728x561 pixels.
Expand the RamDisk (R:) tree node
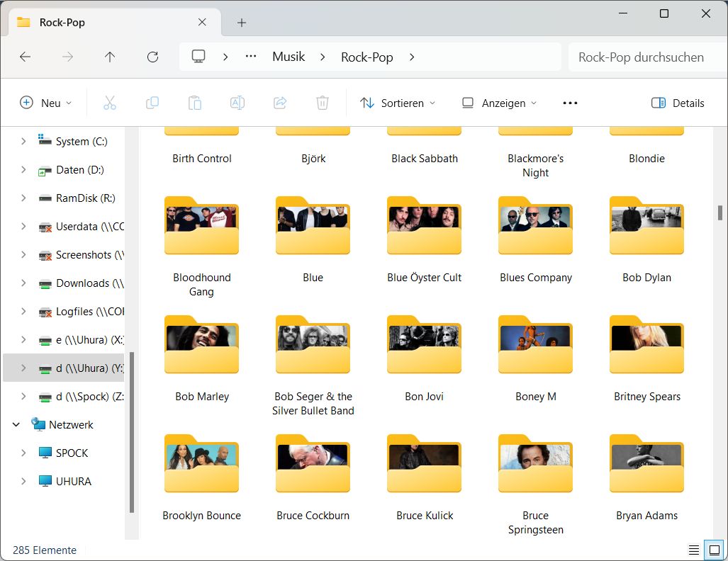coord(23,198)
